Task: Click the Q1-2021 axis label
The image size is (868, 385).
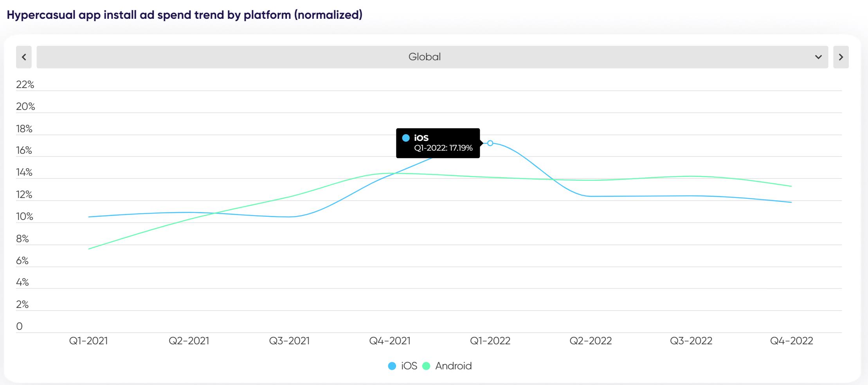Action: pyautogui.click(x=88, y=341)
